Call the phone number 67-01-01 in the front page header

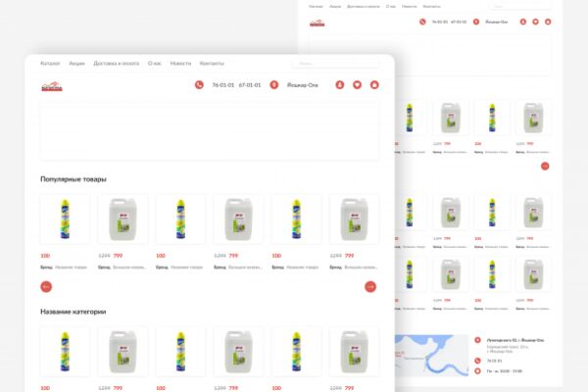250,85
